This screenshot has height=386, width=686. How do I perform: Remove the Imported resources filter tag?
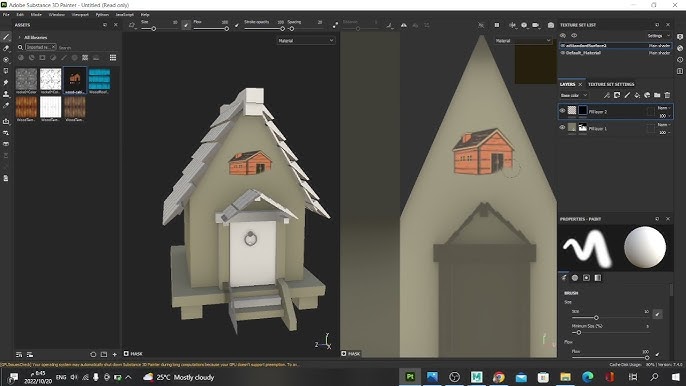coord(53,47)
